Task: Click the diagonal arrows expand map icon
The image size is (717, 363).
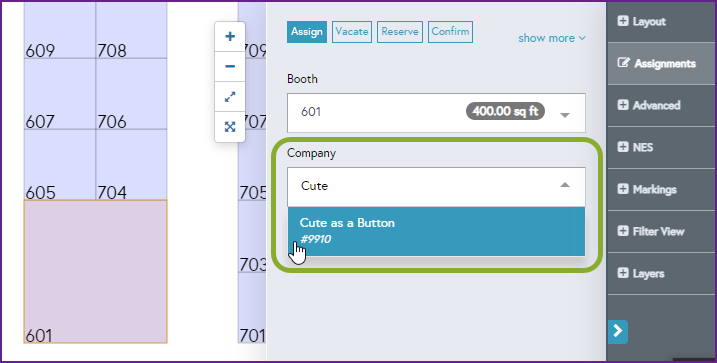Action: (230, 97)
